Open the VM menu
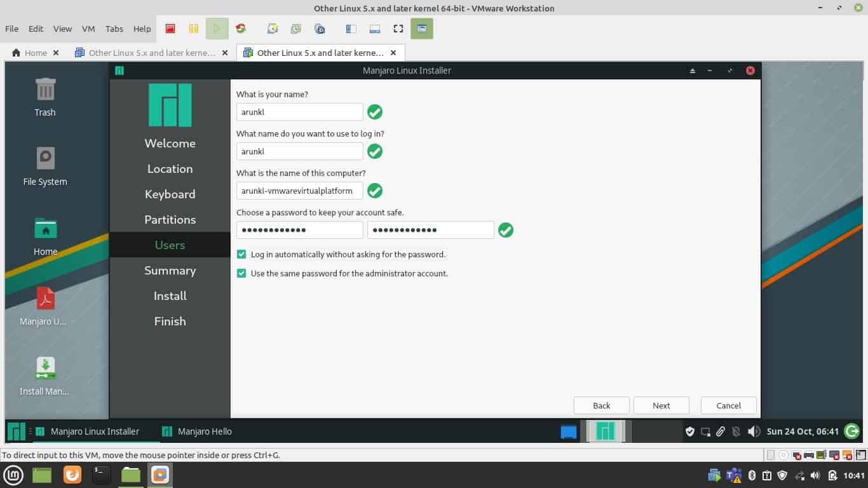The width and height of the screenshot is (868, 488). coord(88,29)
